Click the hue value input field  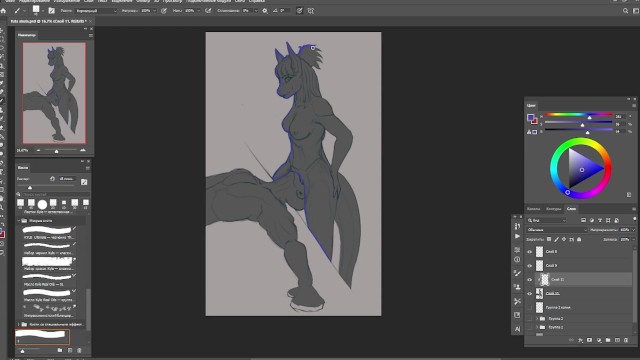(620, 116)
